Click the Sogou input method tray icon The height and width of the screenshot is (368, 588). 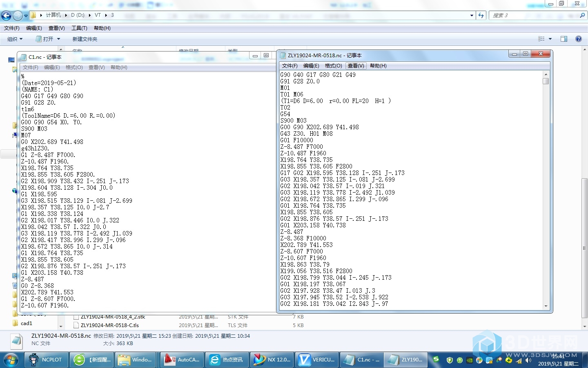[x=436, y=359]
